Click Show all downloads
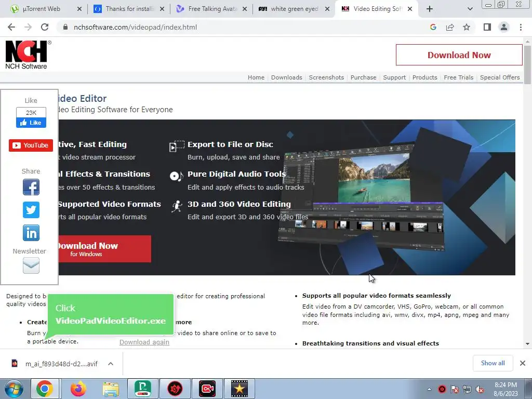This screenshot has height=399, width=532. coord(493,363)
